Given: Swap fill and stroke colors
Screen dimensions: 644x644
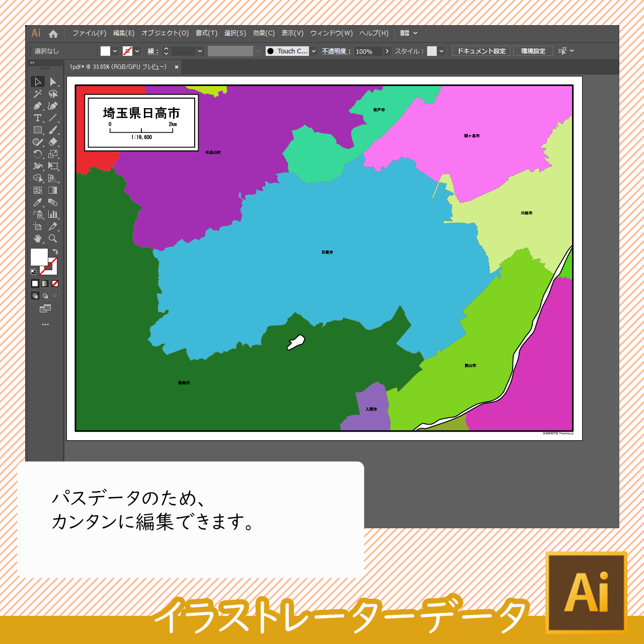Looking at the screenshot, I should (55, 251).
